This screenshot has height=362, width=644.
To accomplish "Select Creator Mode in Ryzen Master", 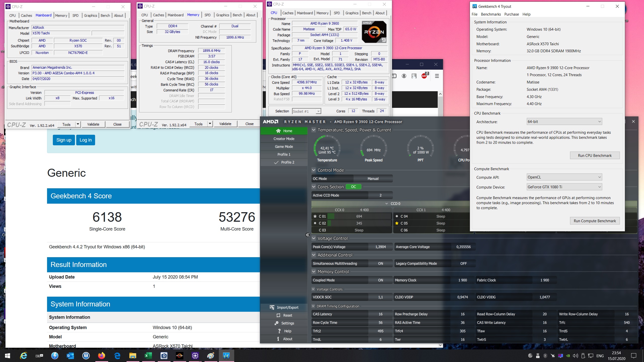I will click(284, 139).
